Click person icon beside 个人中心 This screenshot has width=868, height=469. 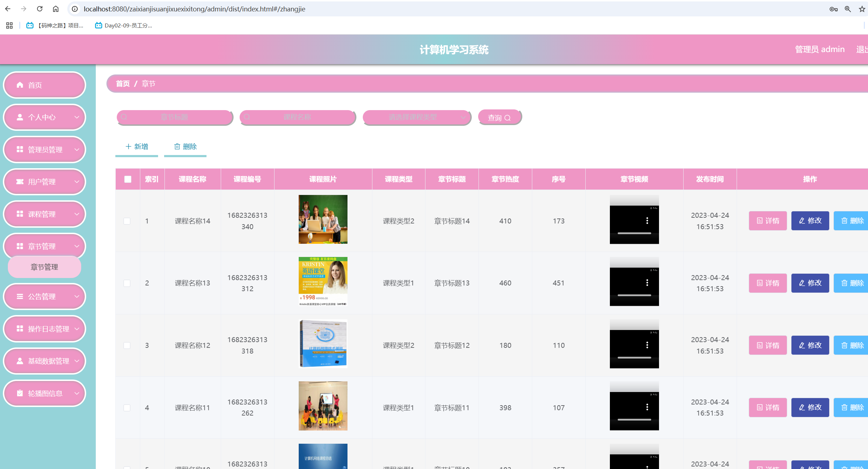(x=20, y=117)
